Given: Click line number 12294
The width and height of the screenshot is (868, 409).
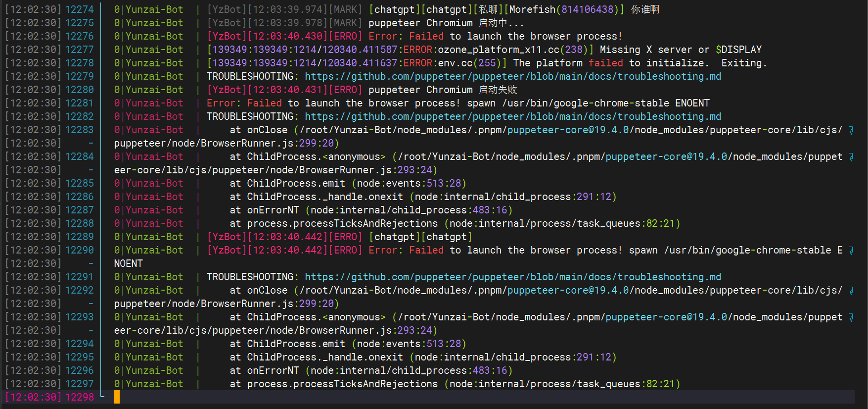Looking at the screenshot, I should pos(80,344).
